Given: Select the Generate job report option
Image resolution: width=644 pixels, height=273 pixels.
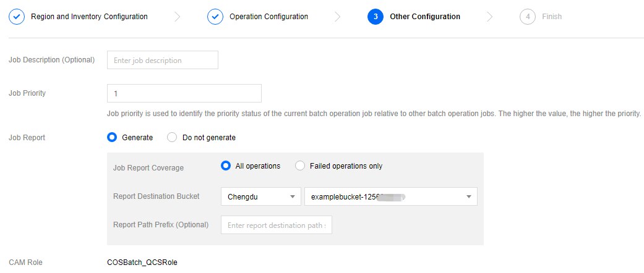Looking at the screenshot, I should 113,138.
